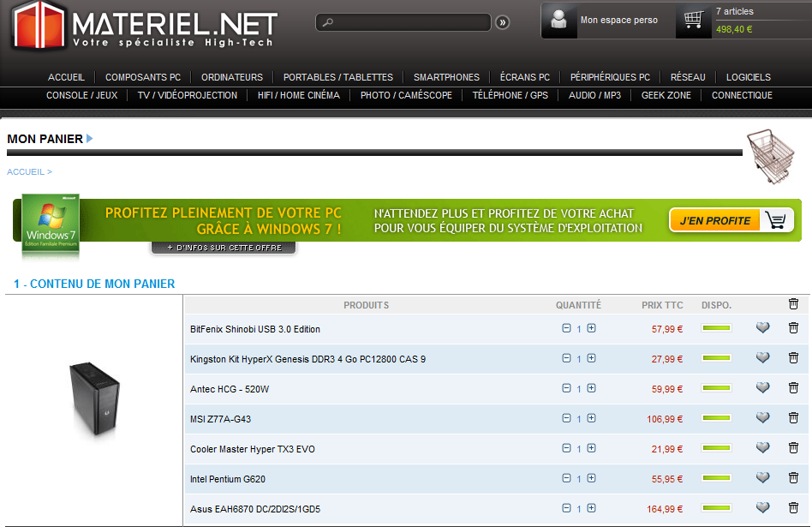Screen dimensions: 812x527
Task: Increase quantity of Cooler Master Hyper TX3
Action: coord(591,448)
